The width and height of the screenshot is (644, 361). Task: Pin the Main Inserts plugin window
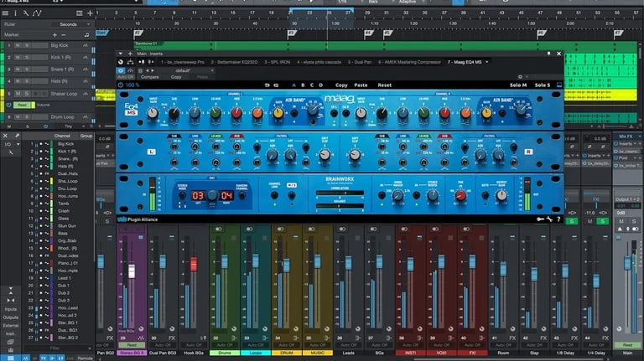pos(548,54)
